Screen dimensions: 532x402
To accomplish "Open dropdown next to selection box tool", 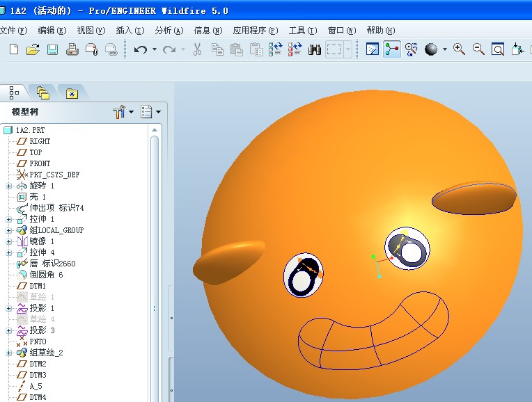I will tap(347, 49).
